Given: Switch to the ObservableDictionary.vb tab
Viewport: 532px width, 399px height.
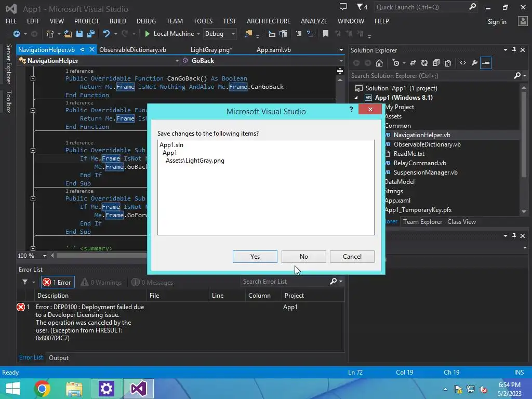Looking at the screenshot, I should 132,49.
